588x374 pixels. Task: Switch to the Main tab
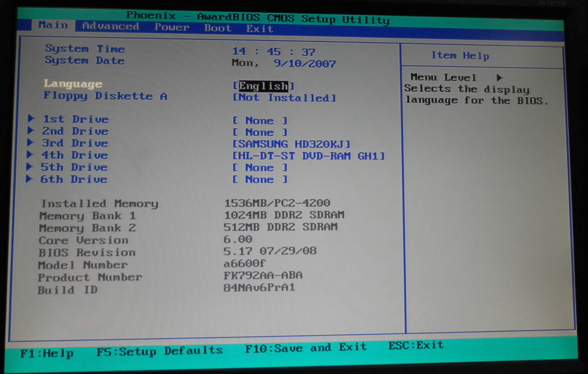click(53, 25)
